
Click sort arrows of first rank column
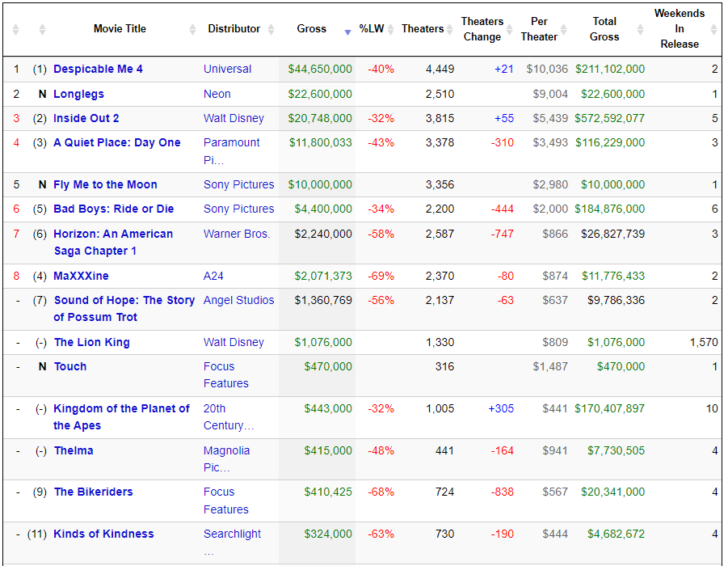(16, 29)
